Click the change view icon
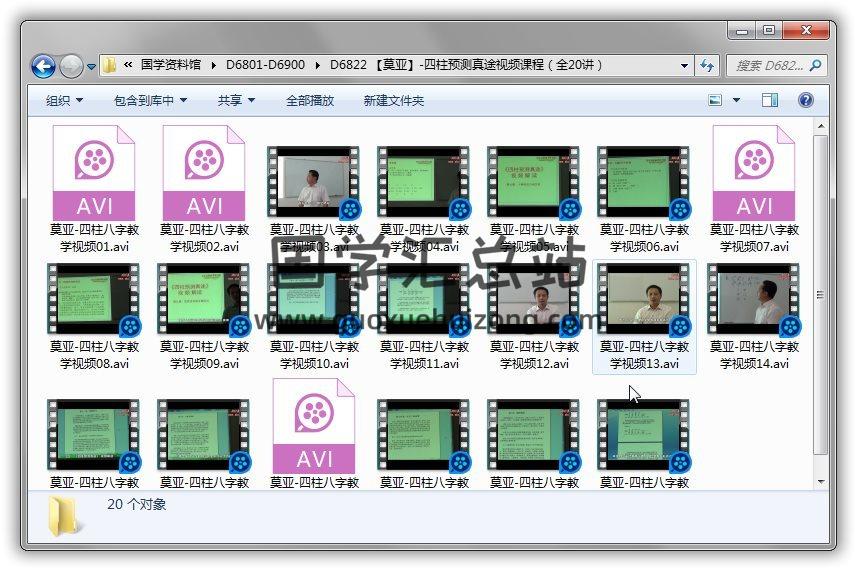 (x=716, y=100)
